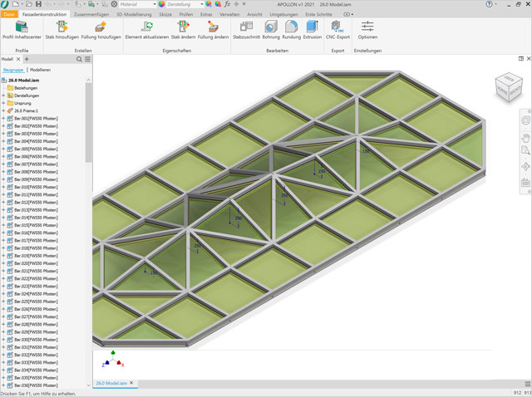Open the Profil-Inhaltscenter tool
The height and width of the screenshot is (397, 532).
tap(20, 30)
